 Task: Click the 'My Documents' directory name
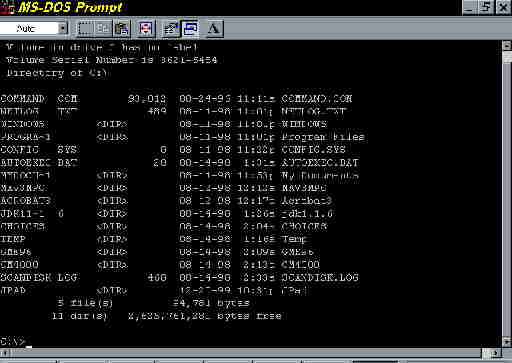click(320, 175)
